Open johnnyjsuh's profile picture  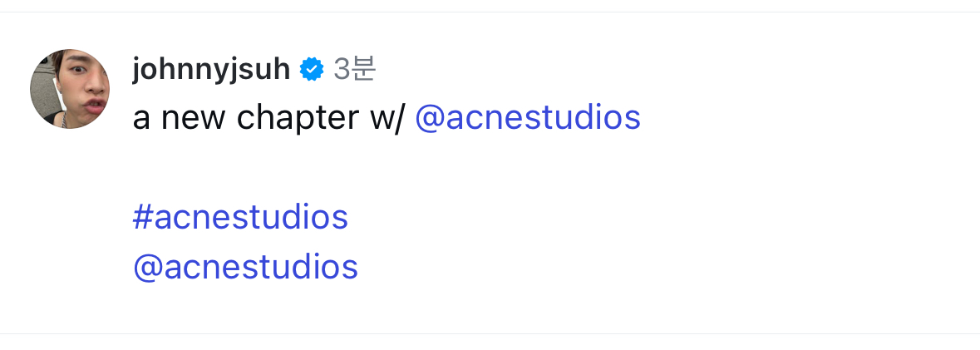click(x=70, y=89)
